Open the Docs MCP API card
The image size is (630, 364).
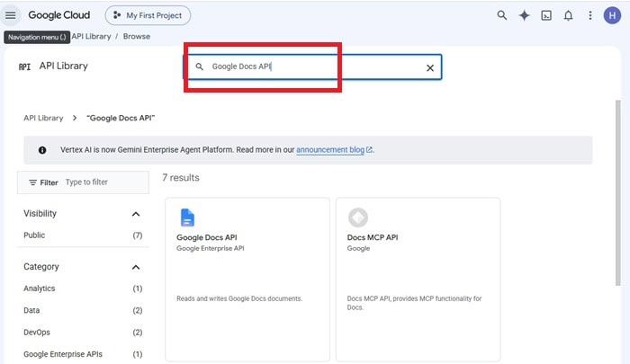tap(418, 280)
